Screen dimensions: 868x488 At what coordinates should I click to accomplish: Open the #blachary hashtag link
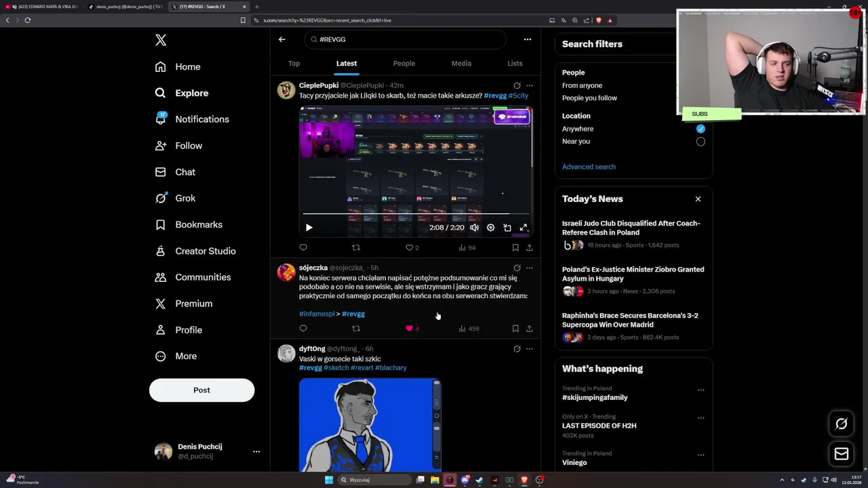391,368
